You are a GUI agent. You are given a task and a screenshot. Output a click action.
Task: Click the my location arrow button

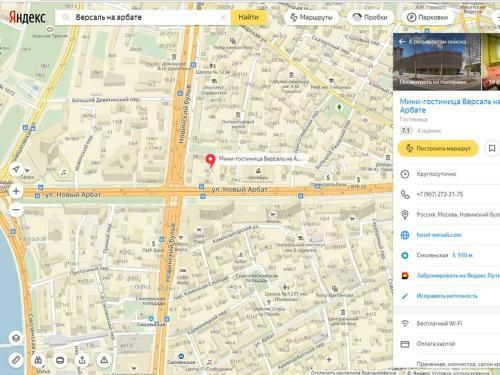pos(16,169)
